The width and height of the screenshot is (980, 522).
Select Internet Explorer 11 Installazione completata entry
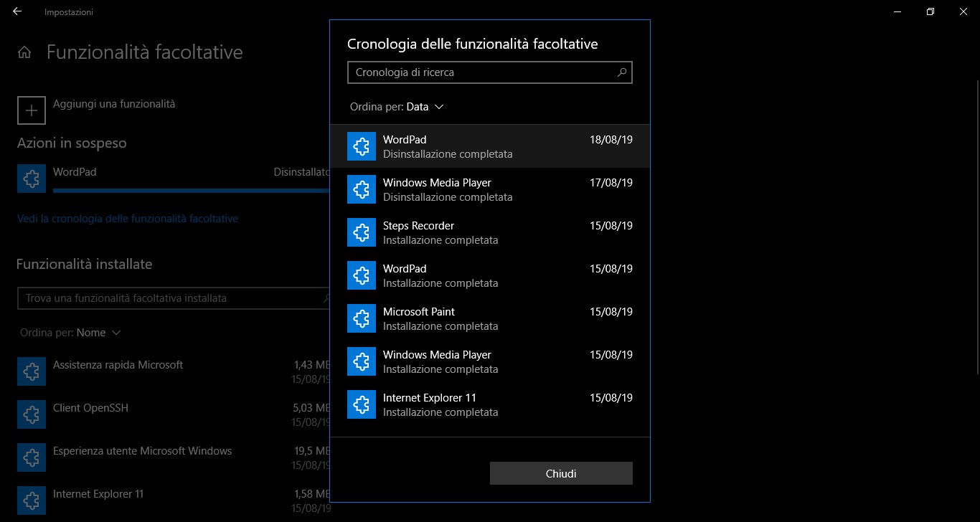tap(490, 404)
